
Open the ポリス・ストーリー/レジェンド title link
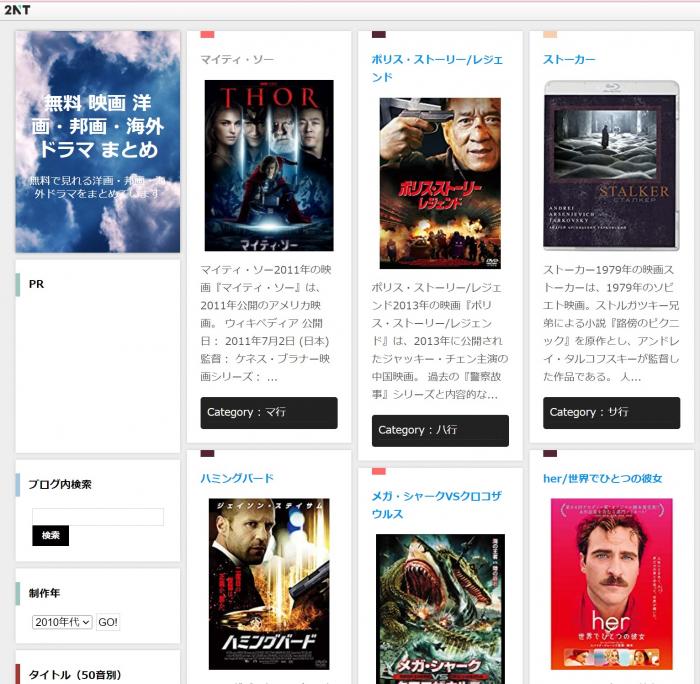[437, 68]
